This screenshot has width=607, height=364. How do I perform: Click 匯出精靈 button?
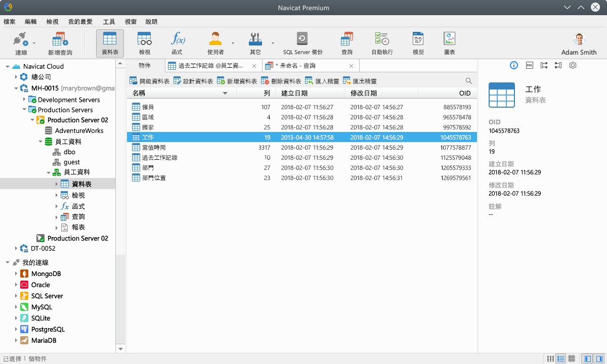pos(360,81)
